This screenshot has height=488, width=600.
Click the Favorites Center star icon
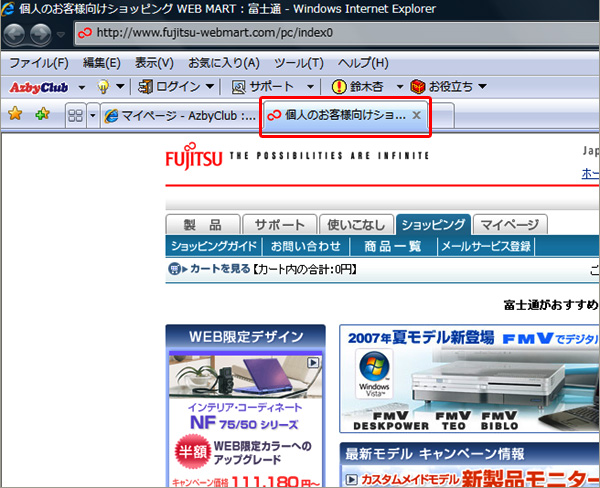tap(15, 114)
